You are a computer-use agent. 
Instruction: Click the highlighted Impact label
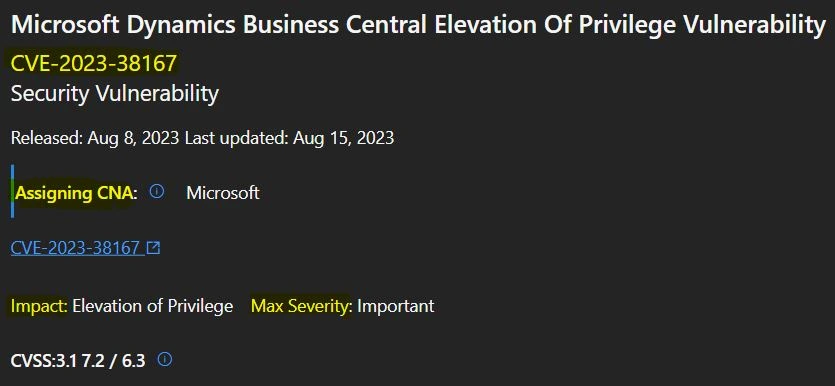pos(39,306)
